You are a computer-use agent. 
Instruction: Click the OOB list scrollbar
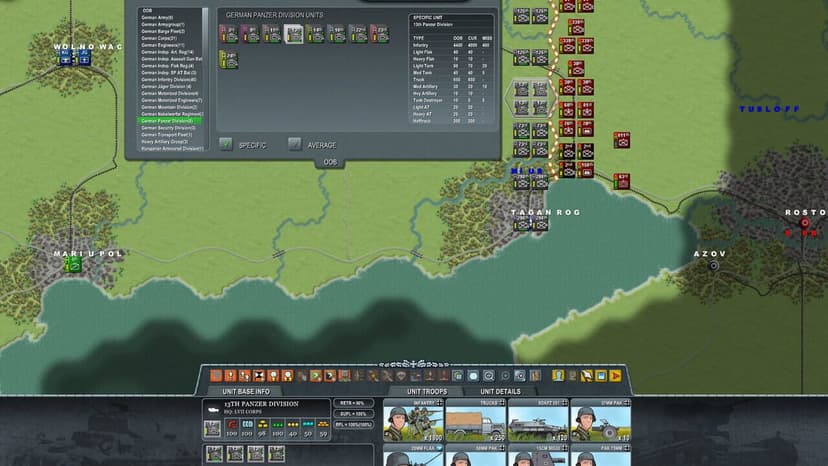(x=205, y=79)
